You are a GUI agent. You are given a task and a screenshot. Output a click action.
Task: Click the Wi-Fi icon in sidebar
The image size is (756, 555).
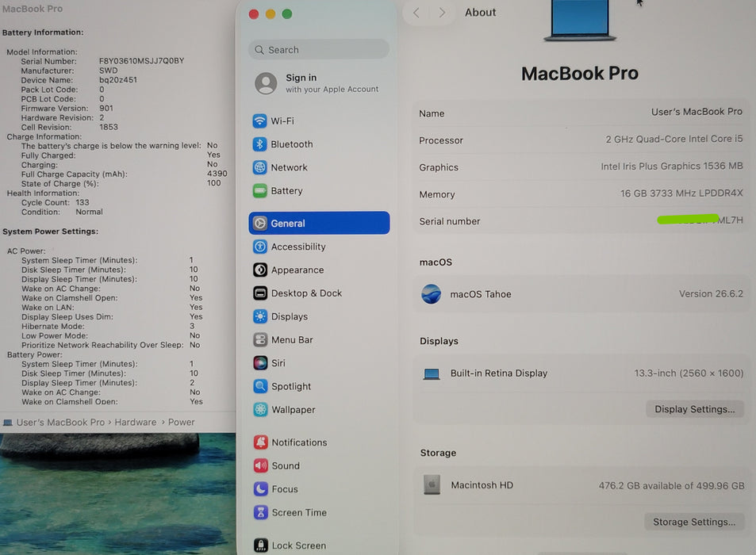tap(259, 121)
